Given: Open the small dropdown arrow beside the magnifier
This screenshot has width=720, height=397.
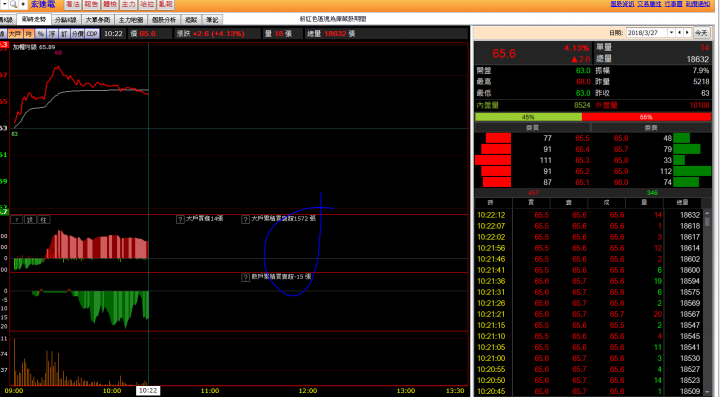Looking at the screenshot, I should (x=5, y=4).
